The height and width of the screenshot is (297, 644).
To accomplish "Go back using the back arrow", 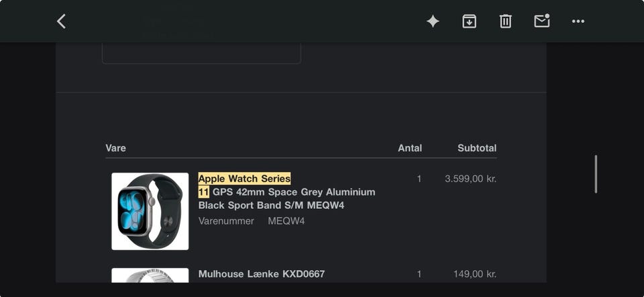I will point(61,22).
